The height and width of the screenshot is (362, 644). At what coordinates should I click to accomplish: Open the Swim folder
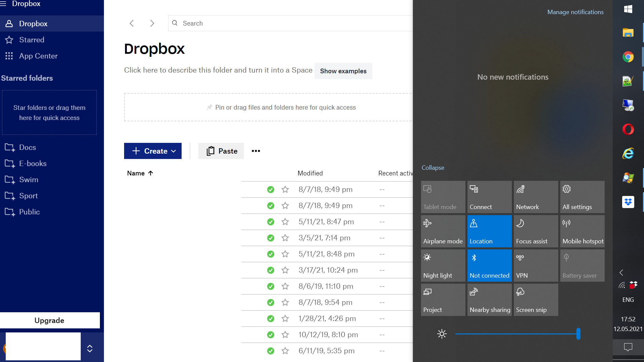(29, 179)
